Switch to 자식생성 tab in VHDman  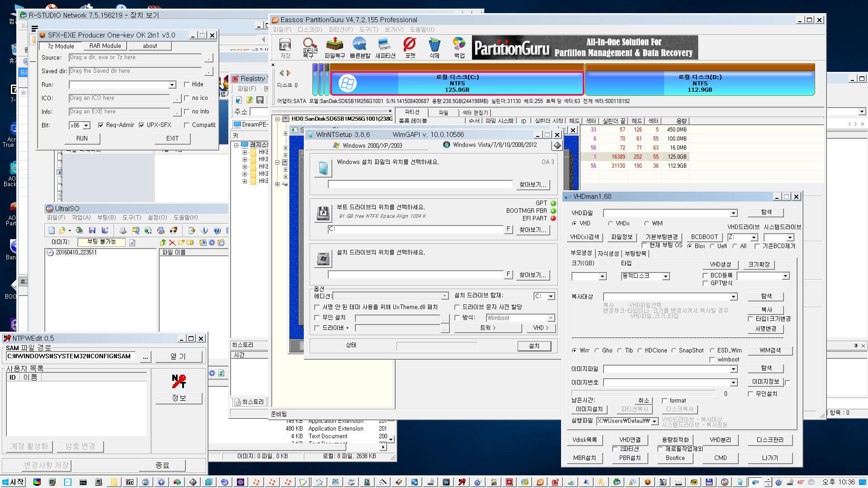point(608,253)
